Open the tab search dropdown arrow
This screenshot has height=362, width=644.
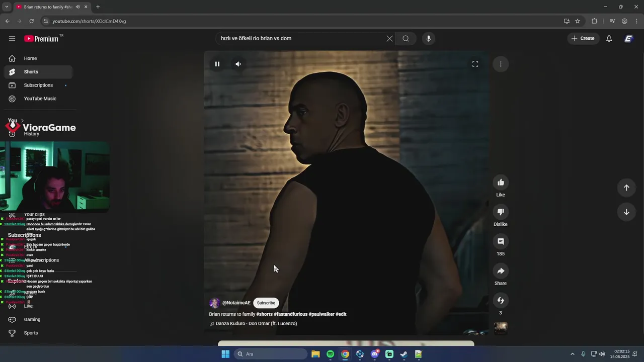point(7,7)
